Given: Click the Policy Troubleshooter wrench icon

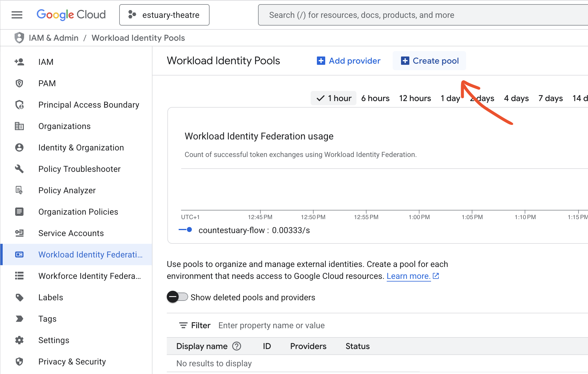Looking at the screenshot, I should (19, 169).
